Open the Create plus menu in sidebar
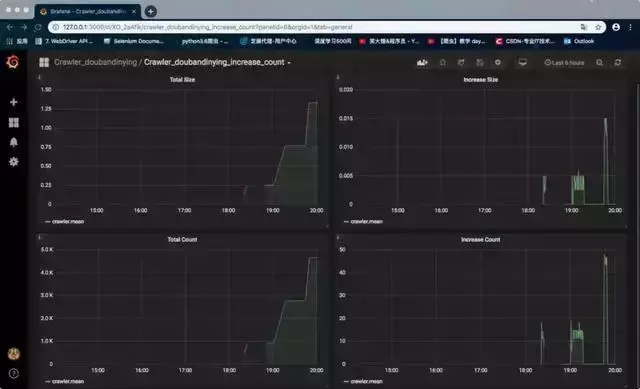 coord(13,102)
